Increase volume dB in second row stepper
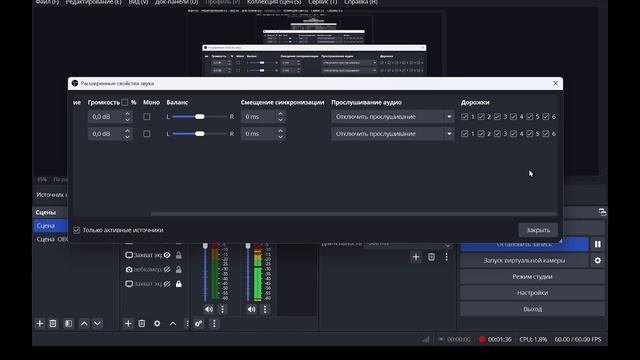640x360 pixels. click(x=127, y=131)
